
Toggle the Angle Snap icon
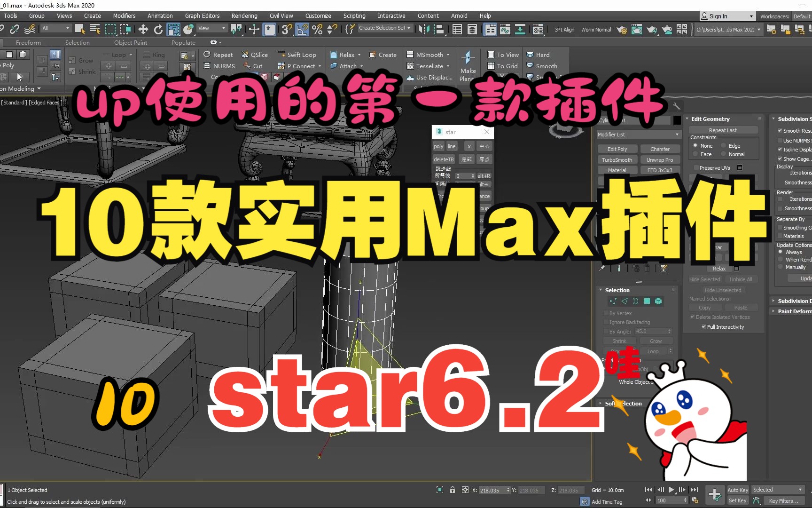(302, 29)
